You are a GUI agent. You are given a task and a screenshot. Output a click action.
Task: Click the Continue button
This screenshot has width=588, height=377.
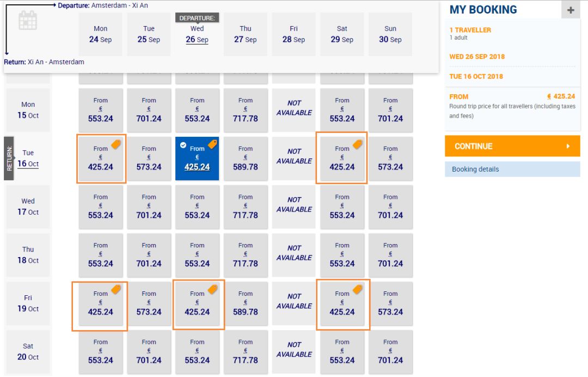tap(512, 147)
